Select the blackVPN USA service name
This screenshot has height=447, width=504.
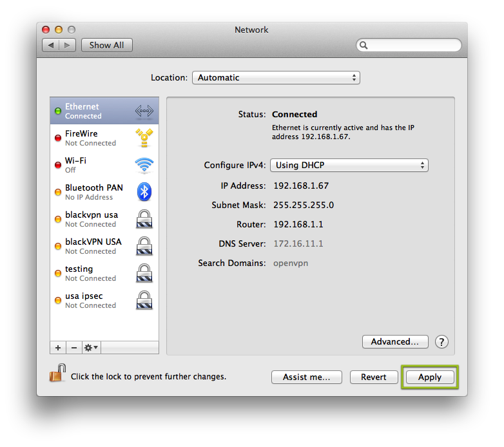93,242
